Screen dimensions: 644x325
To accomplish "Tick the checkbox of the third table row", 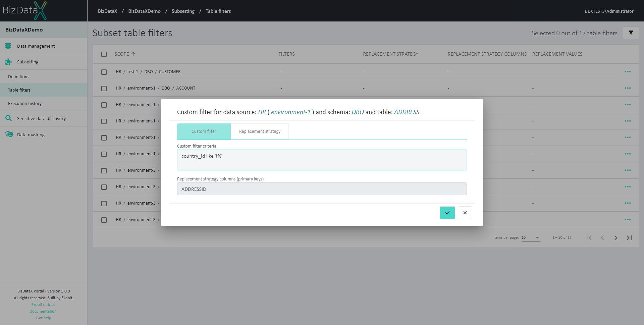I will point(104,105).
